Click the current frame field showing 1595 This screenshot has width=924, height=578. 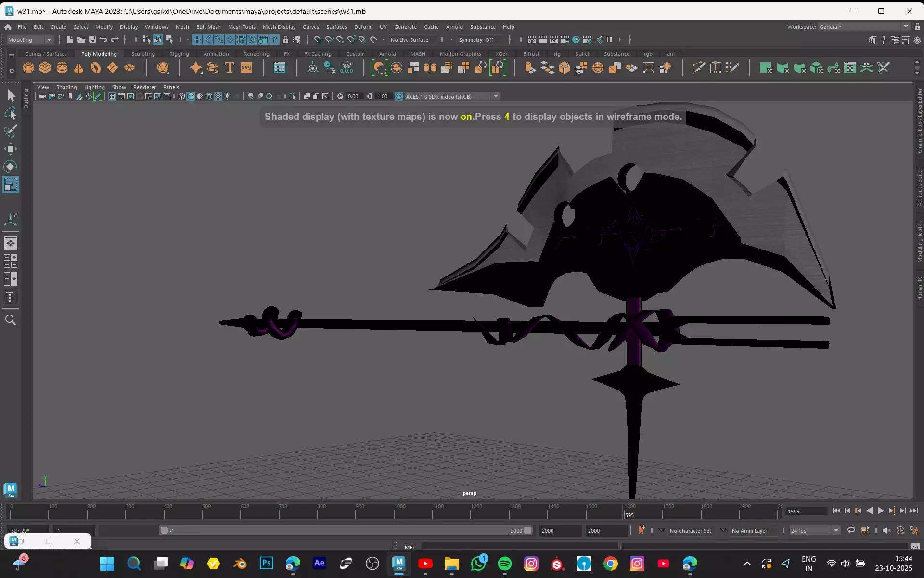pos(806,511)
